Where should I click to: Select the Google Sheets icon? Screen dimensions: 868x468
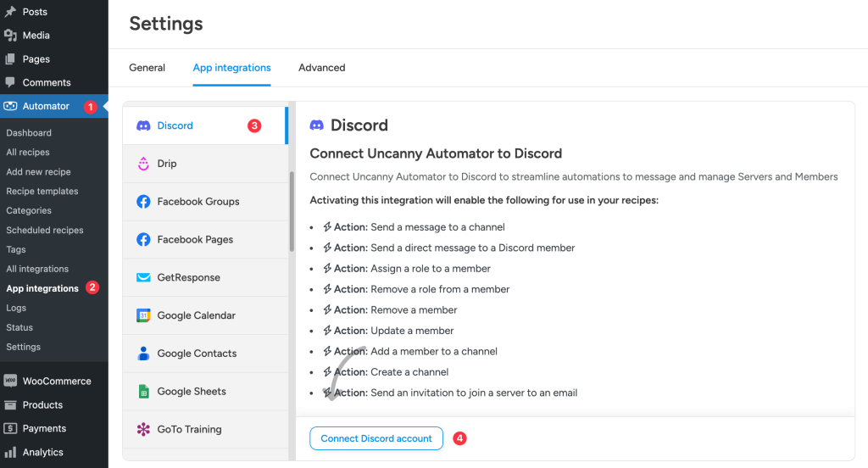143,391
